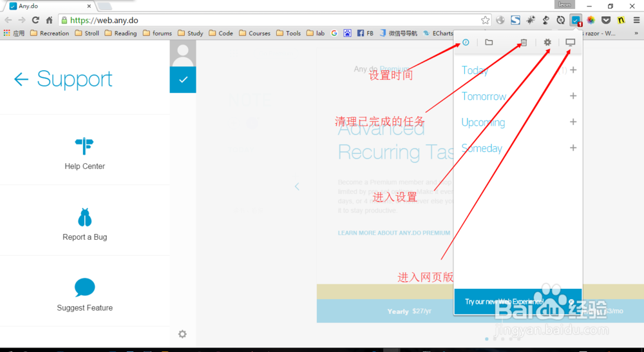644x352 pixels.
Task: Open the Tools bookmarks folder
Action: pos(289,34)
